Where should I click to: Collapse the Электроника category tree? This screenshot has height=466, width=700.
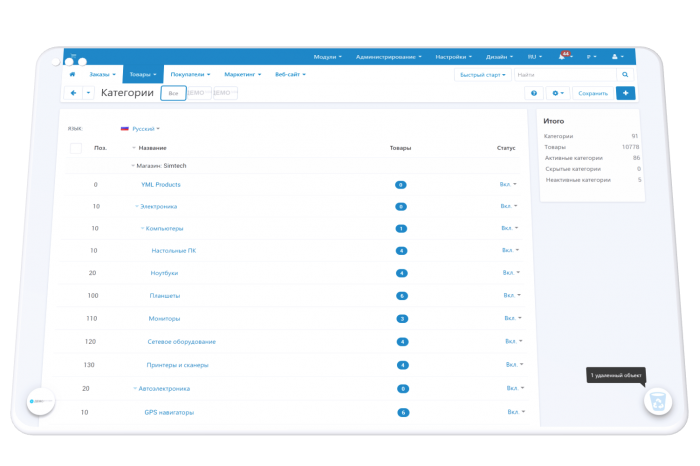pyautogui.click(x=137, y=206)
